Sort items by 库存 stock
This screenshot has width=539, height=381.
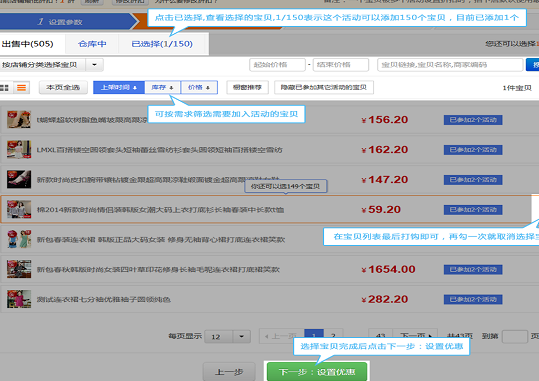pyautogui.click(x=163, y=87)
